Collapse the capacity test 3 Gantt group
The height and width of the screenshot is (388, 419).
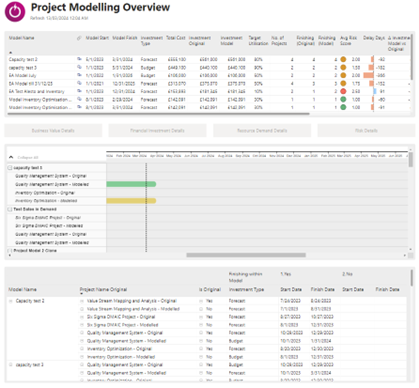click(10, 168)
